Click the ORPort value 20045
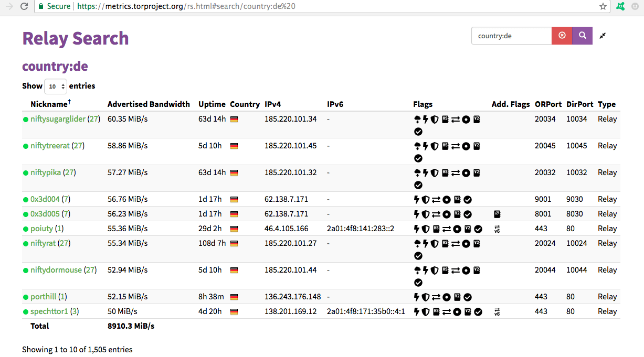Viewport: 644px width, 357px height. tap(545, 146)
